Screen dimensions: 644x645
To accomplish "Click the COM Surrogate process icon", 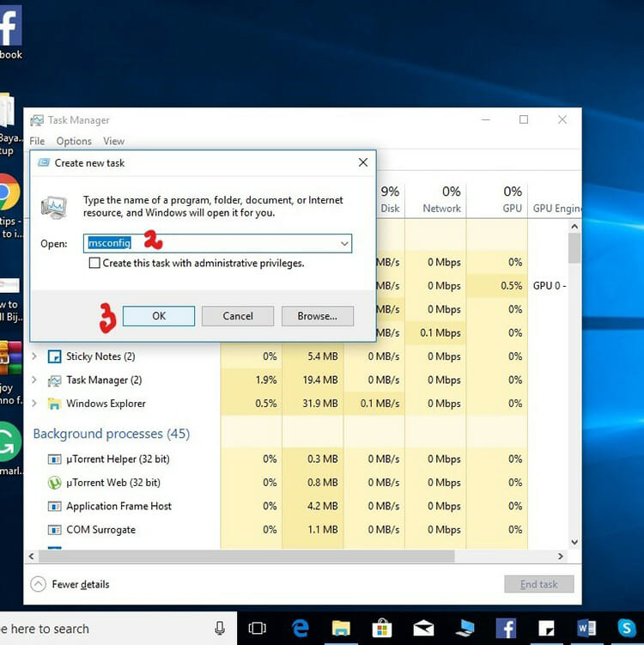I will pyautogui.click(x=54, y=530).
